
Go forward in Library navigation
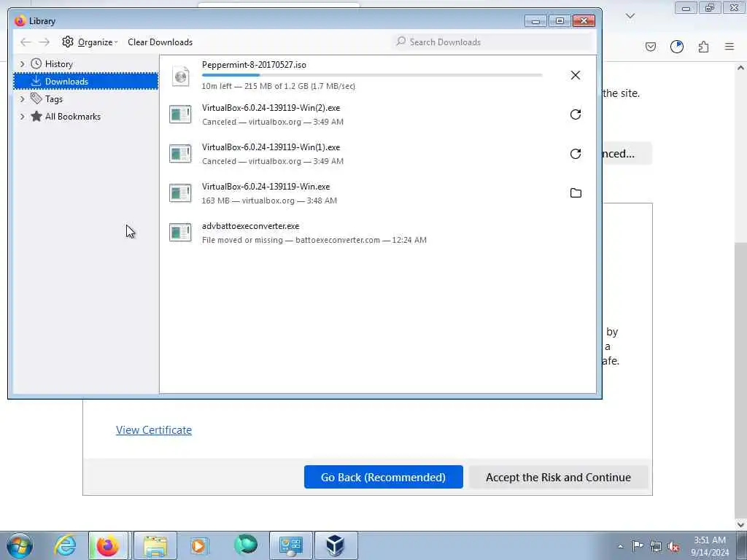click(x=44, y=42)
